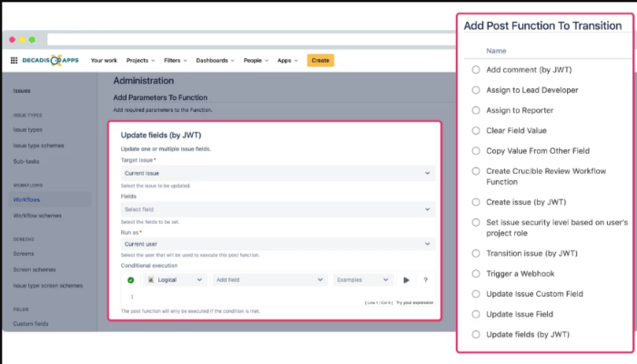Select Set issue security level radio button
This screenshot has width=637, height=364.
click(476, 223)
